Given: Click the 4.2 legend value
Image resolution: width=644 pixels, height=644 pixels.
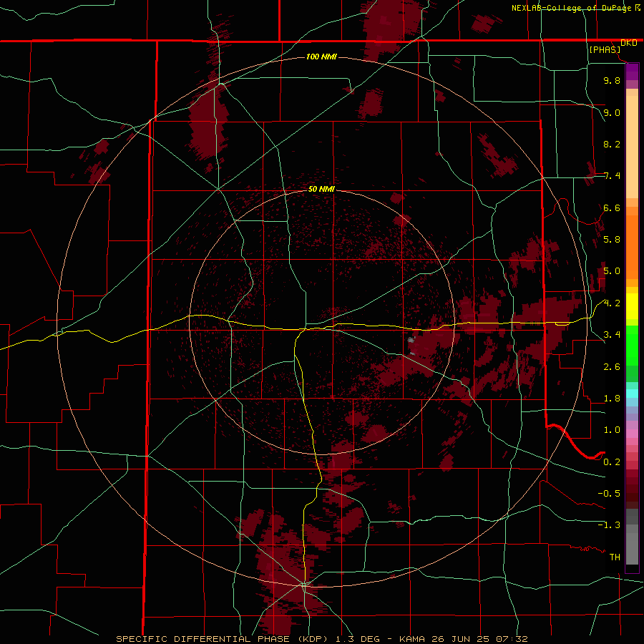Looking at the screenshot, I should coord(612,303).
